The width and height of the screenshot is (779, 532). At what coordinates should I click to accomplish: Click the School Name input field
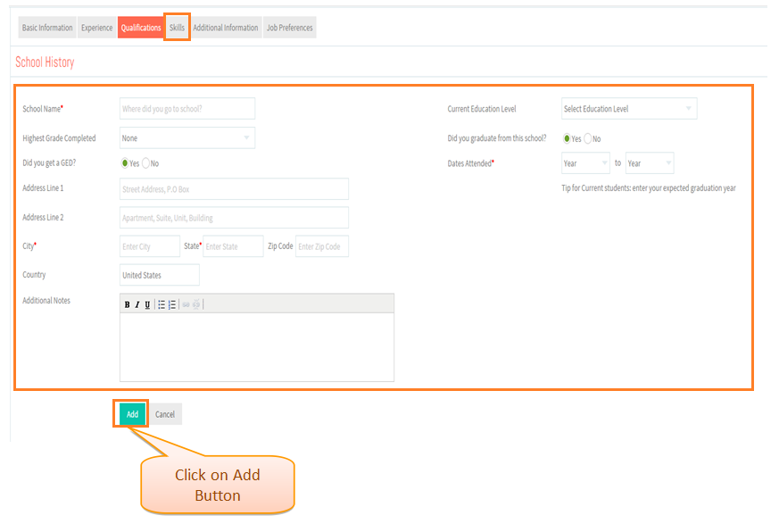187,108
